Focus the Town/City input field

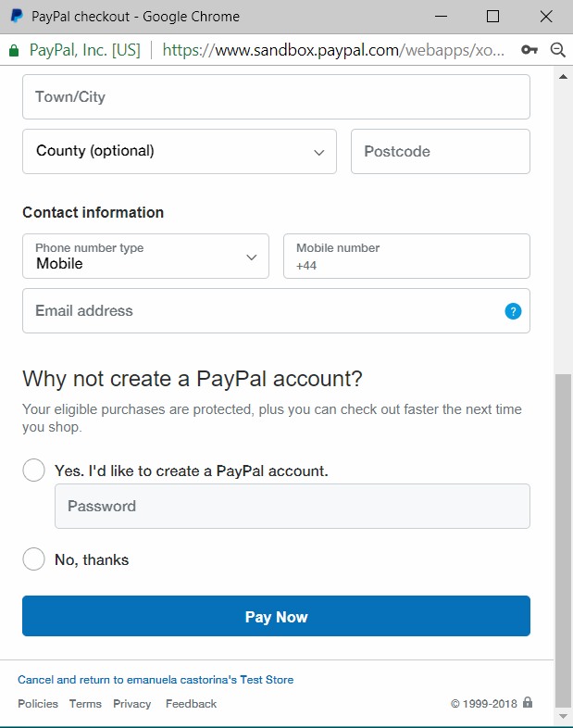point(276,97)
